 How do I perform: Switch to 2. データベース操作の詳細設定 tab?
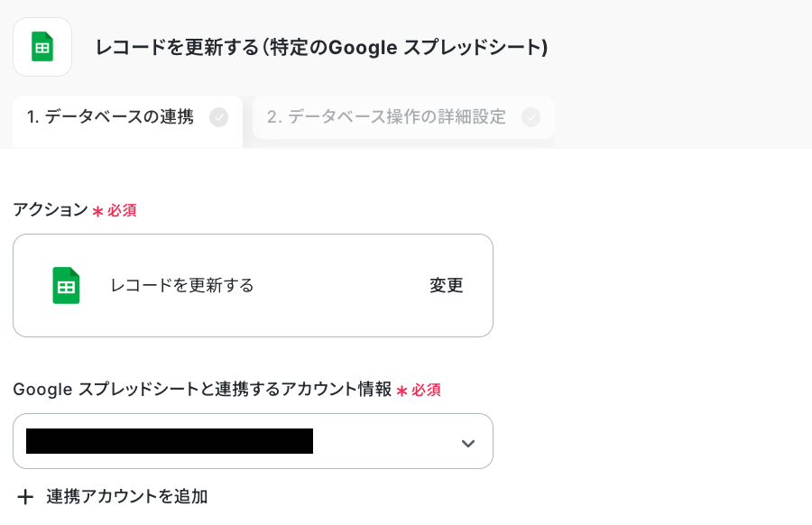tap(403, 117)
